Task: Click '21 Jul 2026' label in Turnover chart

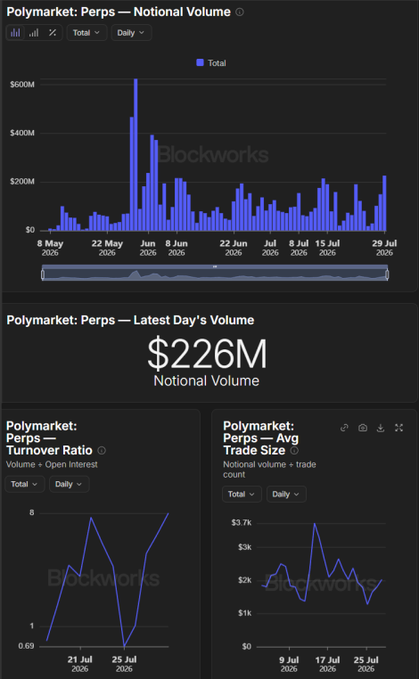Action: click(x=80, y=663)
